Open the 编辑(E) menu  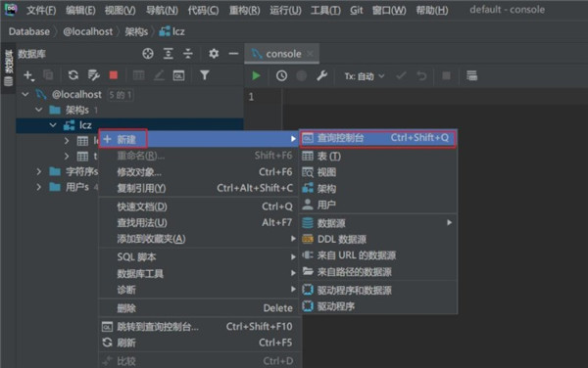coord(80,10)
